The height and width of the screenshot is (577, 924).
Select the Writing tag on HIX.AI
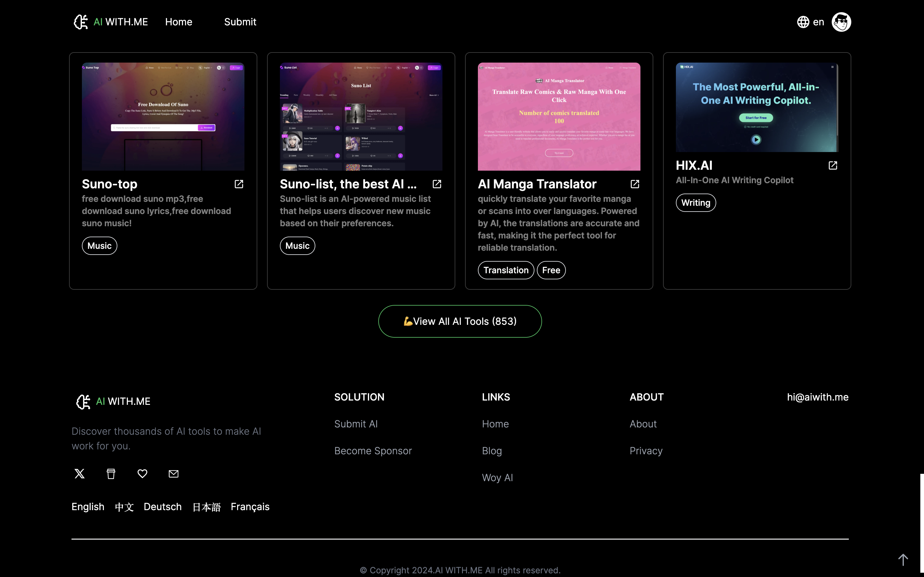coord(696,203)
